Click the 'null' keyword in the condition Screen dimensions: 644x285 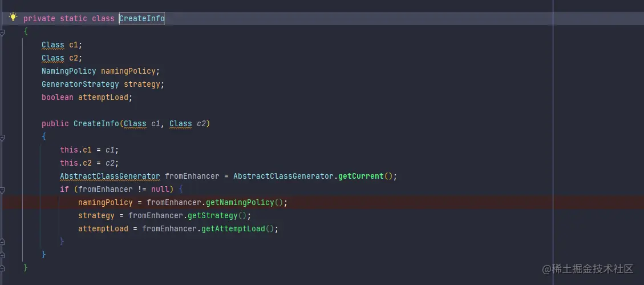tap(160, 190)
